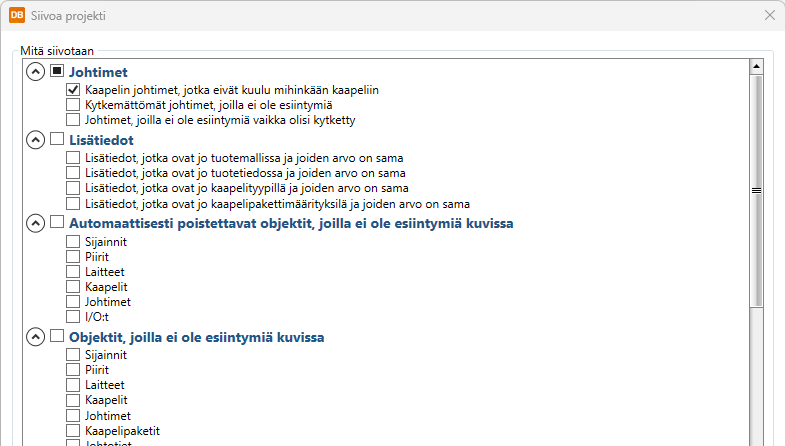The image size is (785, 446).
Task: Uncheck Kaapelin johtimet, jotka eivät kuulu kaapeliin
Action: (x=73, y=89)
